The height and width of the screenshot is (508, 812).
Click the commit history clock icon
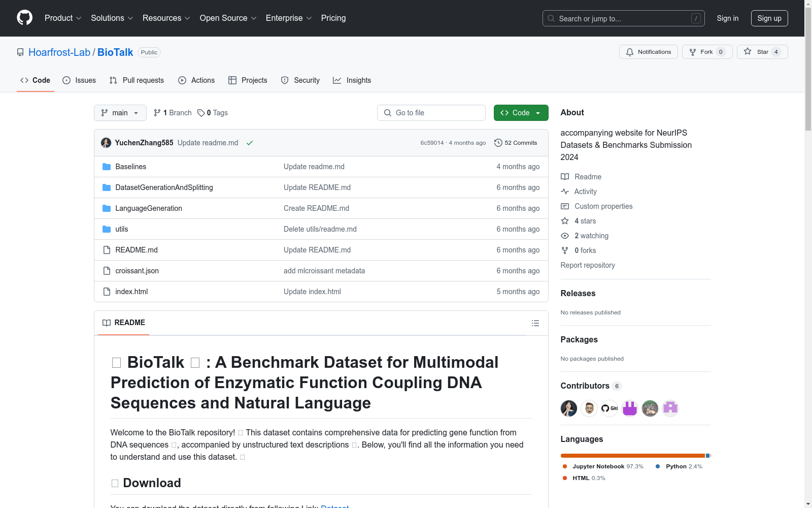(x=498, y=143)
